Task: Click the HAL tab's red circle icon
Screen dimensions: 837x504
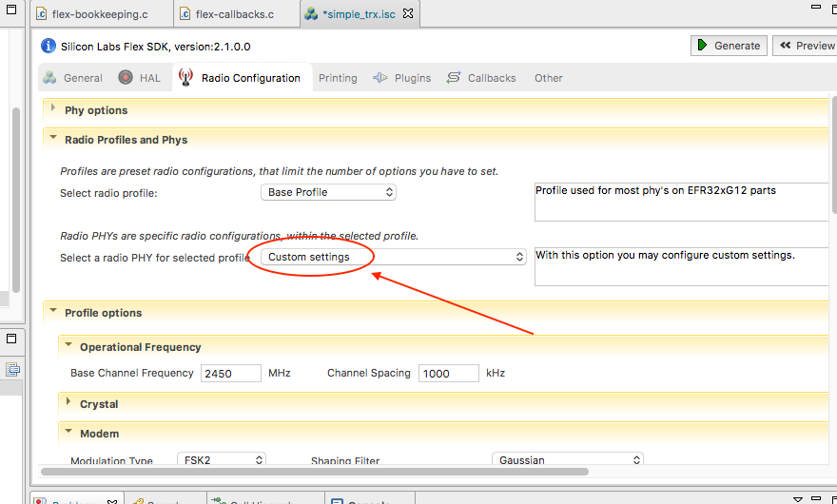Action: click(x=126, y=77)
